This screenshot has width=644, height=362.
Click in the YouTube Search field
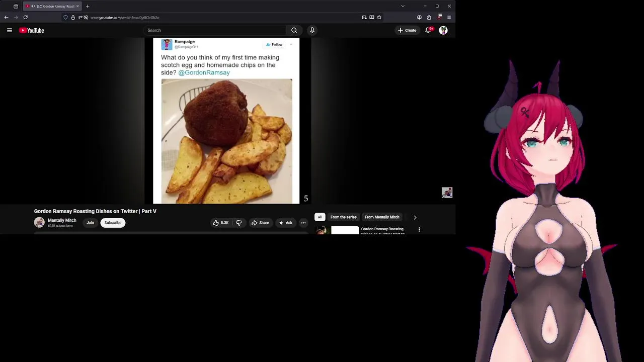pyautogui.click(x=215, y=30)
